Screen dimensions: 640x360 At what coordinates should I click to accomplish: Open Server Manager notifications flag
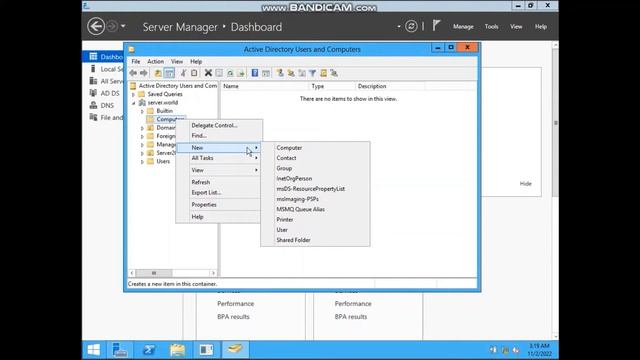coord(436,26)
